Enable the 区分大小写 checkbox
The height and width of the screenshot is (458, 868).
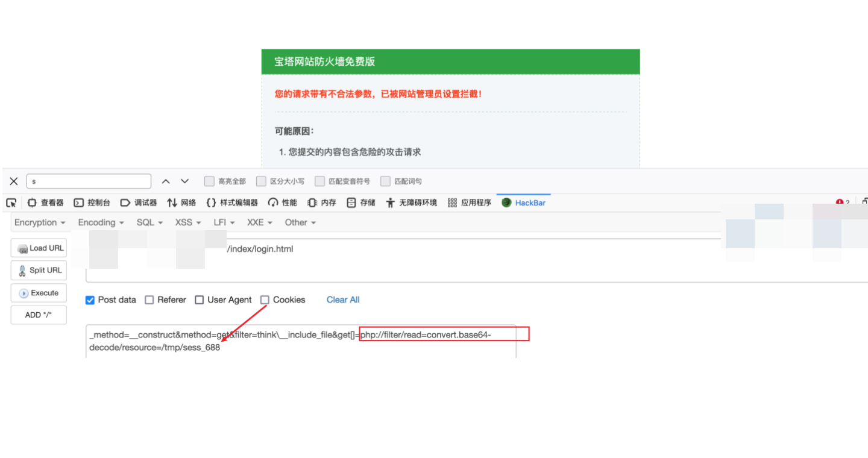261,181
